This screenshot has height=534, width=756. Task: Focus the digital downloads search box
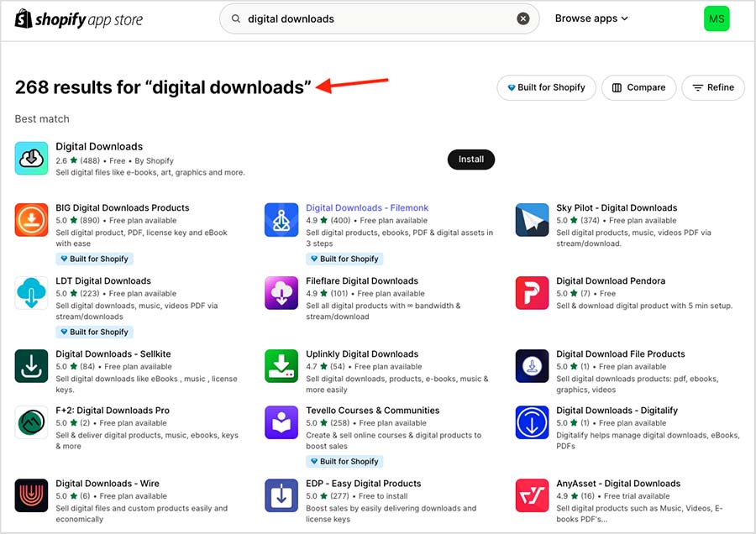pyautogui.click(x=380, y=18)
